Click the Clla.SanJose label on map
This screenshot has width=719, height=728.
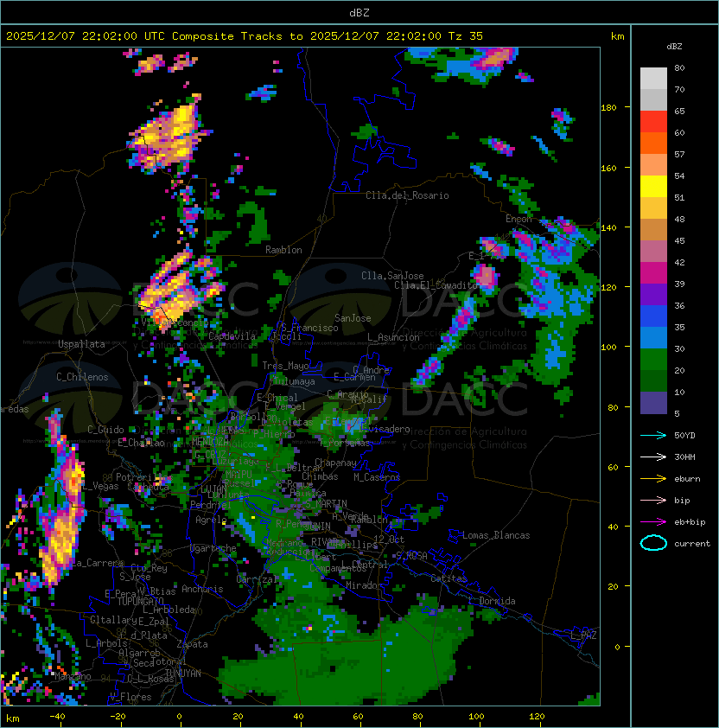click(392, 276)
